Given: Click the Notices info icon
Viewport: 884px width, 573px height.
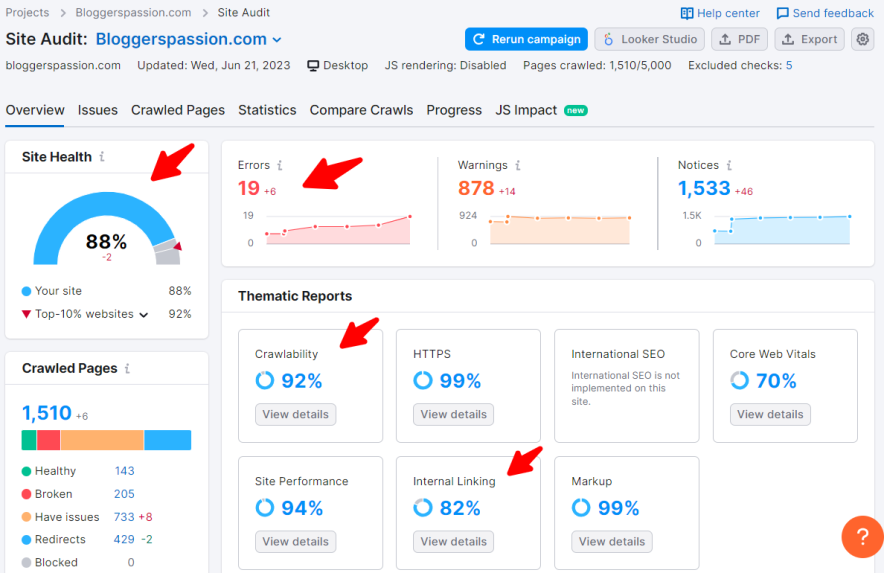Looking at the screenshot, I should (729, 165).
